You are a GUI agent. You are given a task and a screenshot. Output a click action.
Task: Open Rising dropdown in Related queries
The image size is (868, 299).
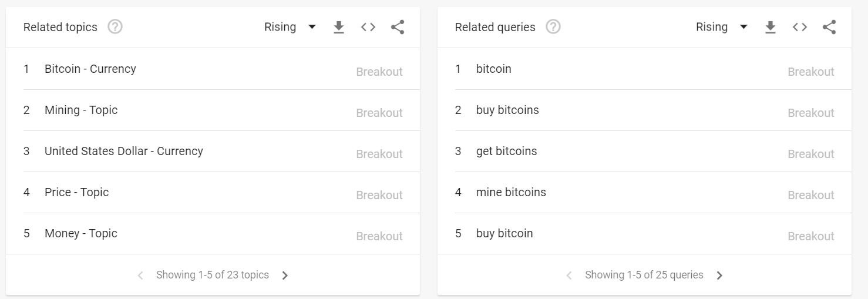coord(722,27)
